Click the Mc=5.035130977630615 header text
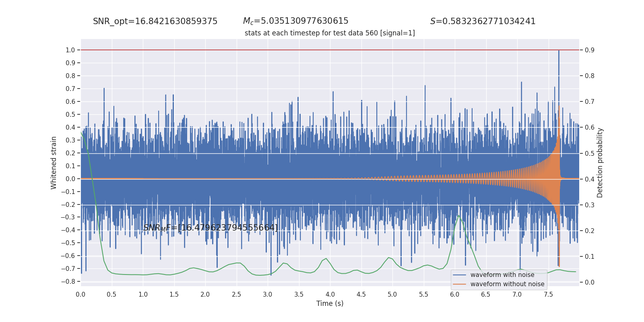Screen dimensions: 644x322 click(x=296, y=21)
